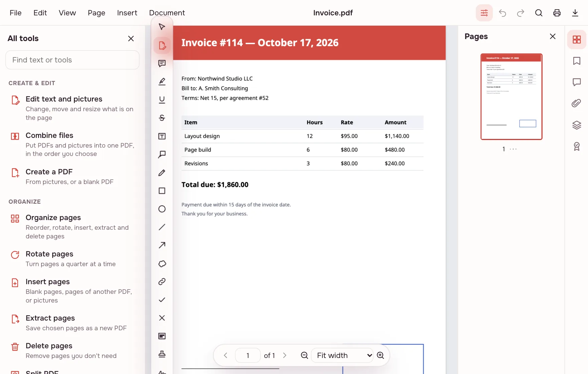Print the invoice document
Image resolution: width=588 pixels, height=374 pixels.
tap(557, 13)
